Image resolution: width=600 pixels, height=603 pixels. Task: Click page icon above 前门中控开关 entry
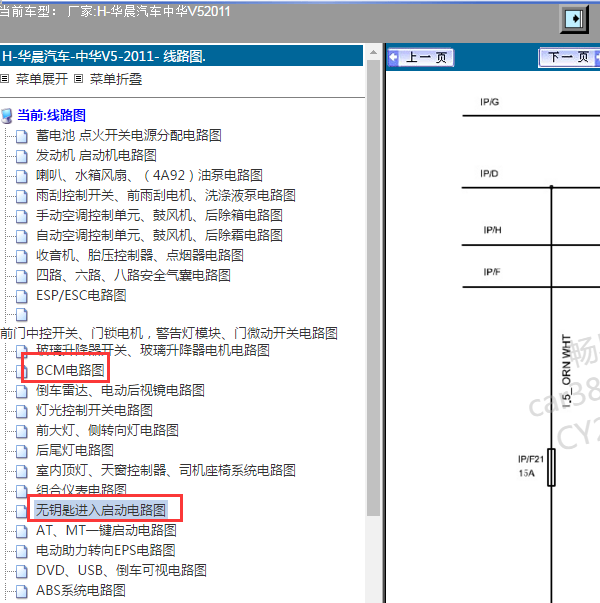point(22,315)
